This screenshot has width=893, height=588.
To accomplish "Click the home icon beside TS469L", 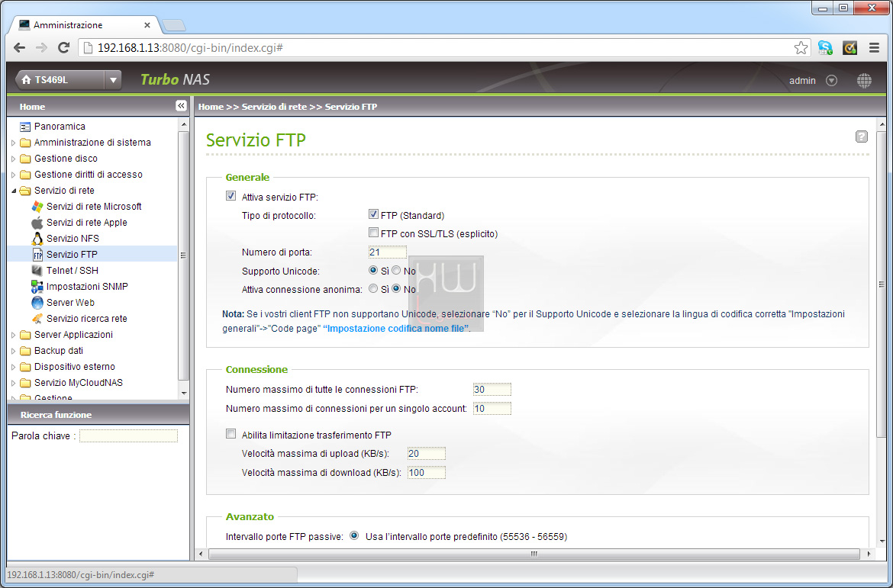I will (26, 80).
